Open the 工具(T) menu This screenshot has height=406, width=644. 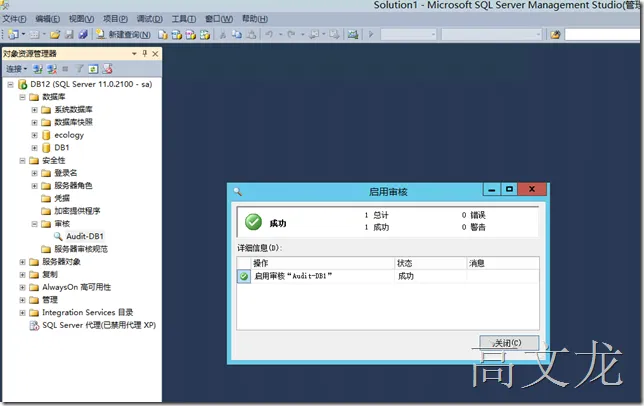pos(184,19)
